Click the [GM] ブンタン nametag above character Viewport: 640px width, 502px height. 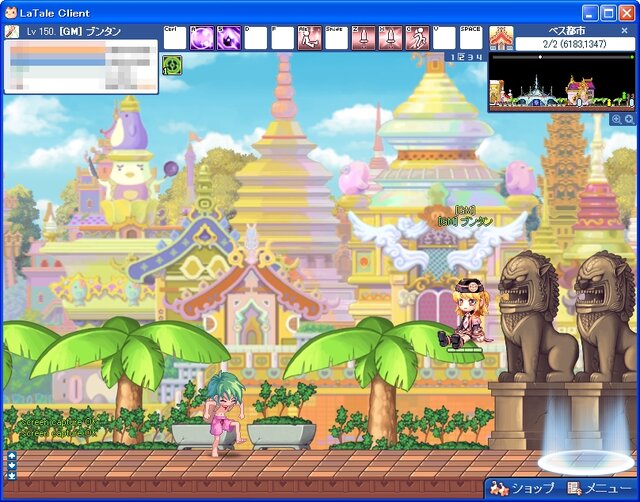coord(465,222)
